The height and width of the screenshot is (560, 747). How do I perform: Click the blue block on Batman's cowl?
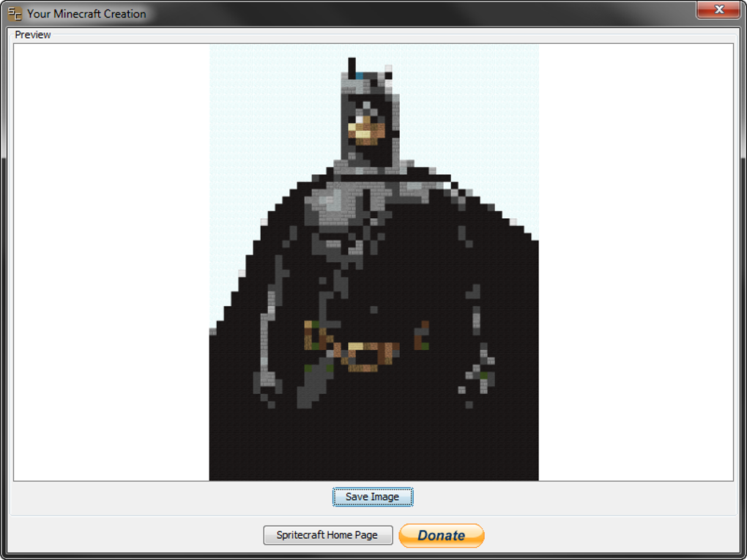[360, 75]
